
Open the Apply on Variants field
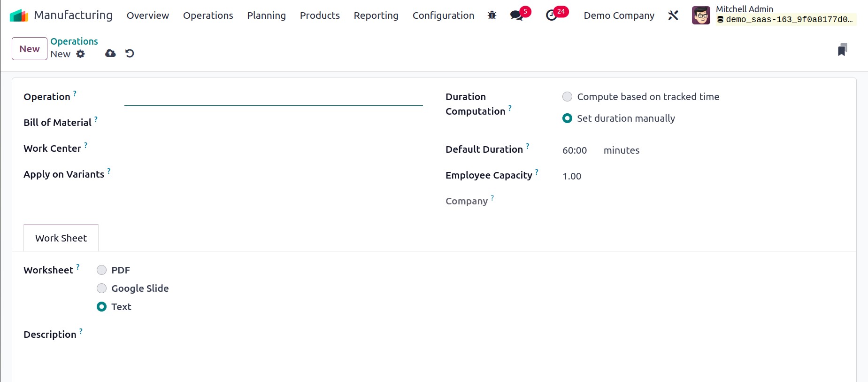click(273, 174)
